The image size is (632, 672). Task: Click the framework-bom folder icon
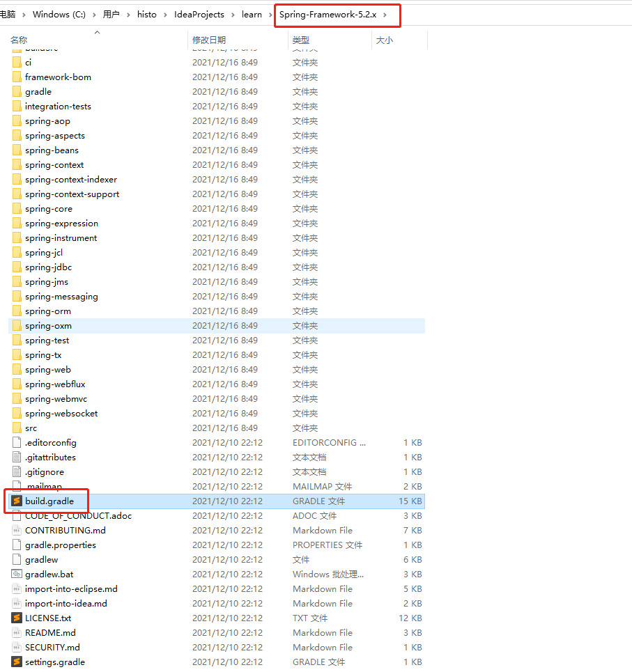click(17, 77)
